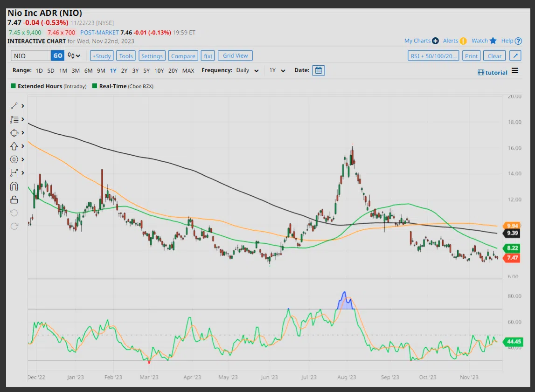Toggle the lock drawings padlock

(x=14, y=199)
